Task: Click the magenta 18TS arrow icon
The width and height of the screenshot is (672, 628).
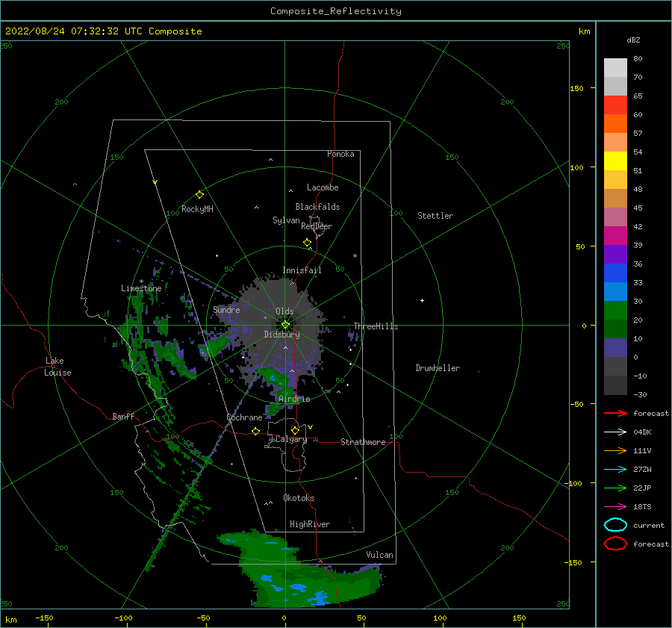Action: (x=615, y=507)
